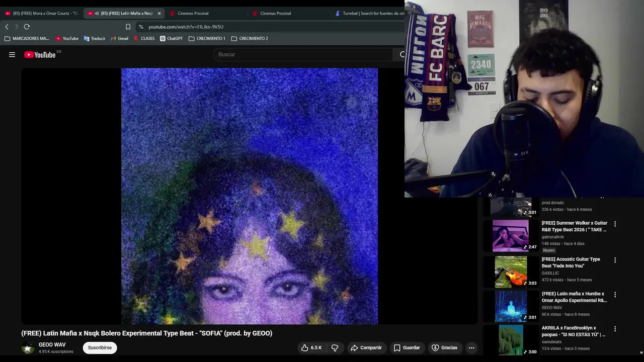Click saniubeats channel name
The image size is (644, 362).
point(552,342)
